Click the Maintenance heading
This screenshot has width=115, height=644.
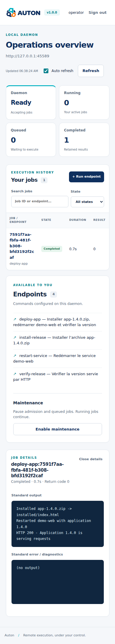click(x=28, y=403)
